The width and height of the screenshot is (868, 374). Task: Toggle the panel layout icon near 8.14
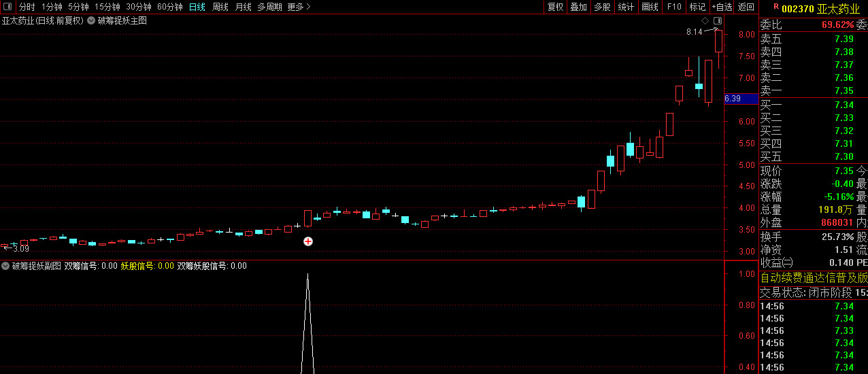(x=717, y=21)
